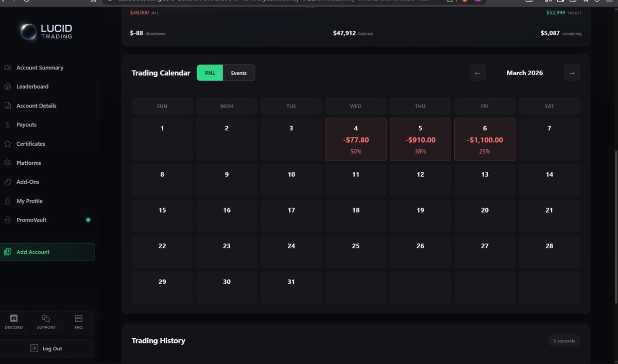The width and height of the screenshot is (618, 364).
Task: Go to previous month with left arrow
Action: (477, 73)
